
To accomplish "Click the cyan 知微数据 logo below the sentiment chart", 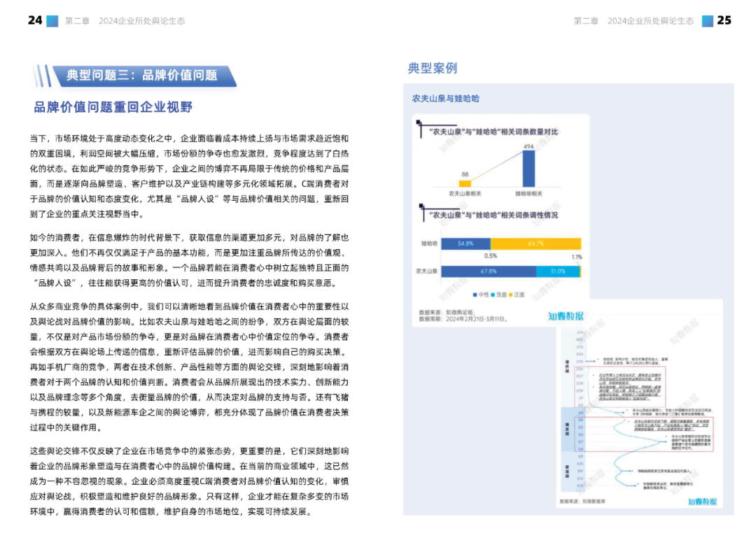I will click(x=566, y=316).
